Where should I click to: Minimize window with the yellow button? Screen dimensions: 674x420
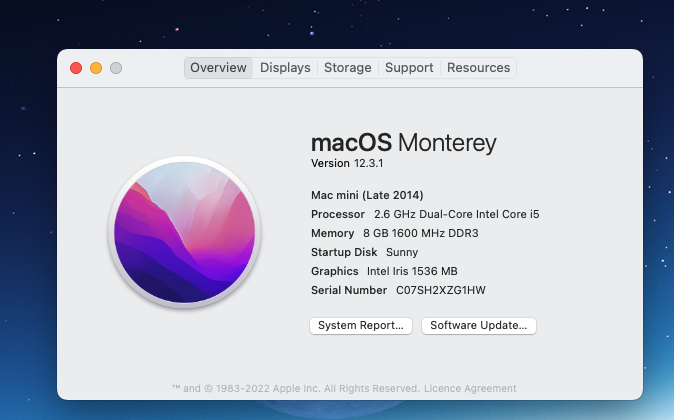click(96, 68)
